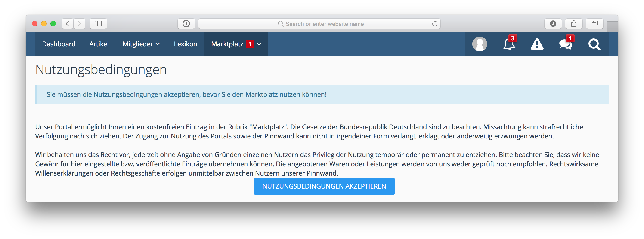Open the Safari share menu

[x=574, y=24]
